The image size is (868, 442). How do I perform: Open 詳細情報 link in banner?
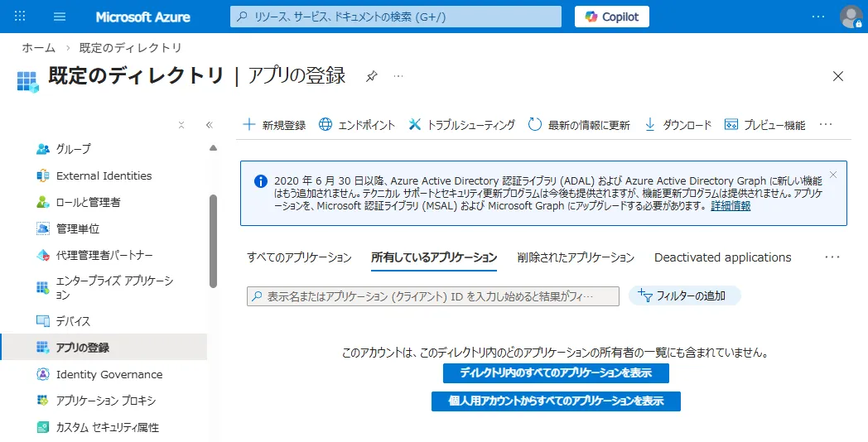click(731, 206)
